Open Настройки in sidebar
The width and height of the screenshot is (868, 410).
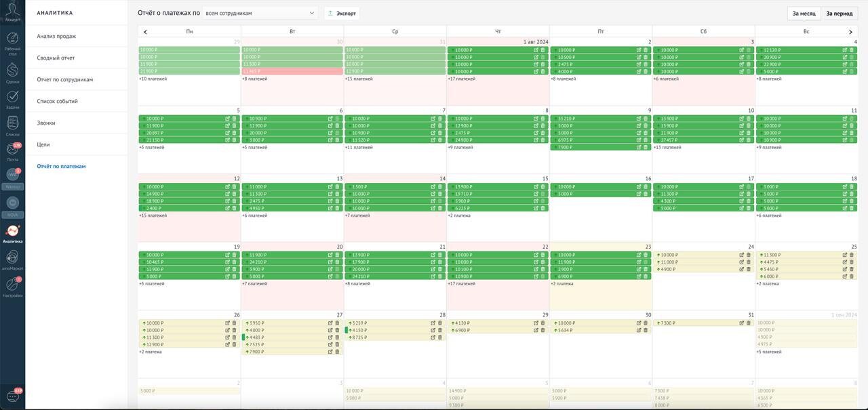12,287
